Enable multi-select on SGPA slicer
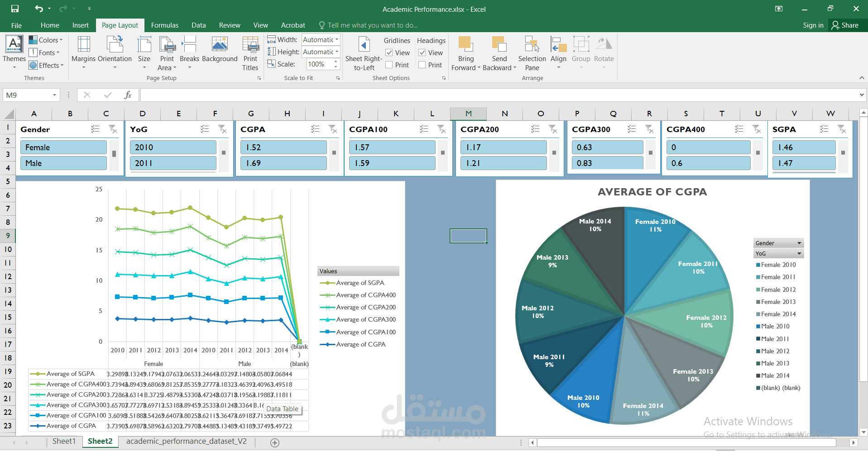 825,129
